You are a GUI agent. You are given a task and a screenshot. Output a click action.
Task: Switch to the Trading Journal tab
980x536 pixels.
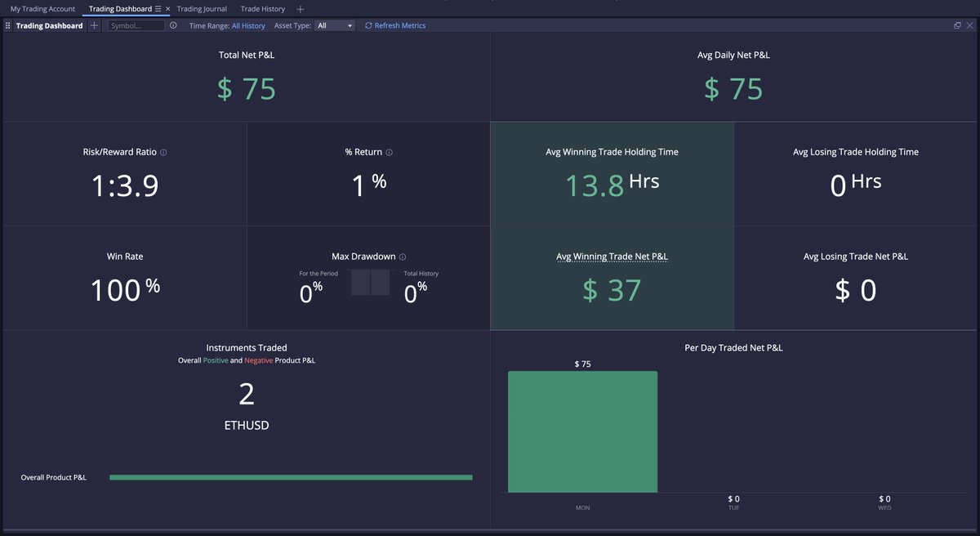[202, 8]
